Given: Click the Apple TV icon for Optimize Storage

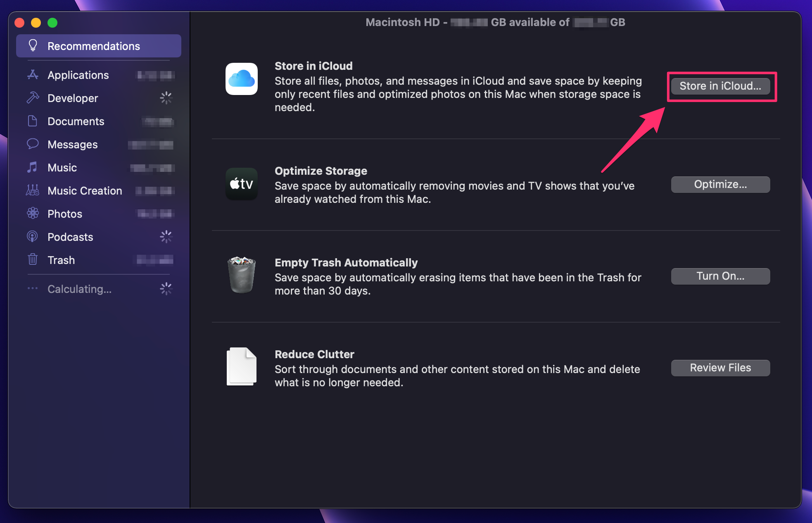Looking at the screenshot, I should [x=242, y=185].
